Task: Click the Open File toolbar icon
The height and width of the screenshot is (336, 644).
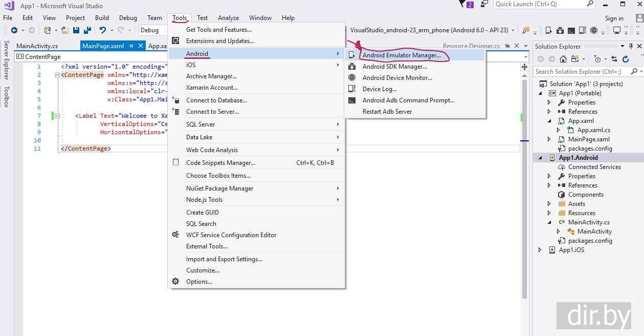Action: point(65,30)
